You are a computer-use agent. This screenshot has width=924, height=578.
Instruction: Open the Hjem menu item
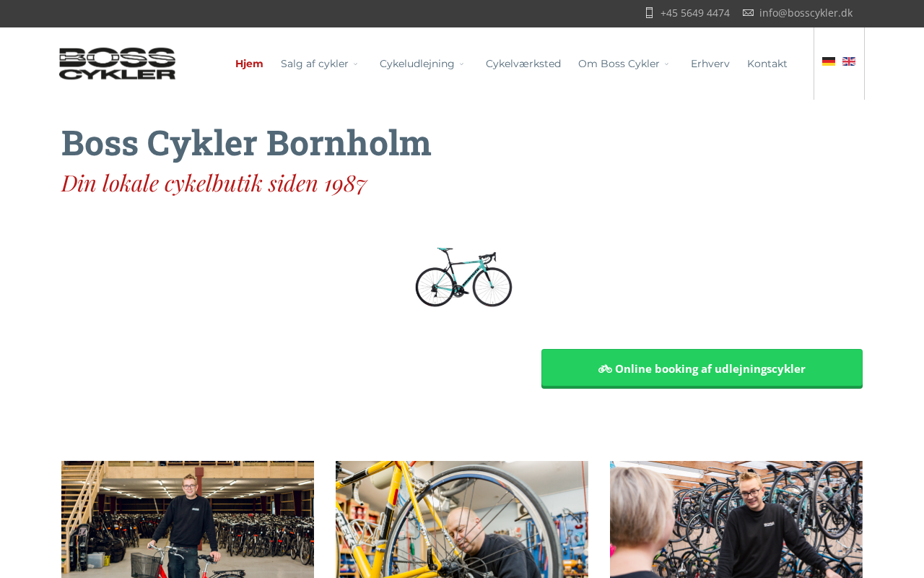[249, 64]
